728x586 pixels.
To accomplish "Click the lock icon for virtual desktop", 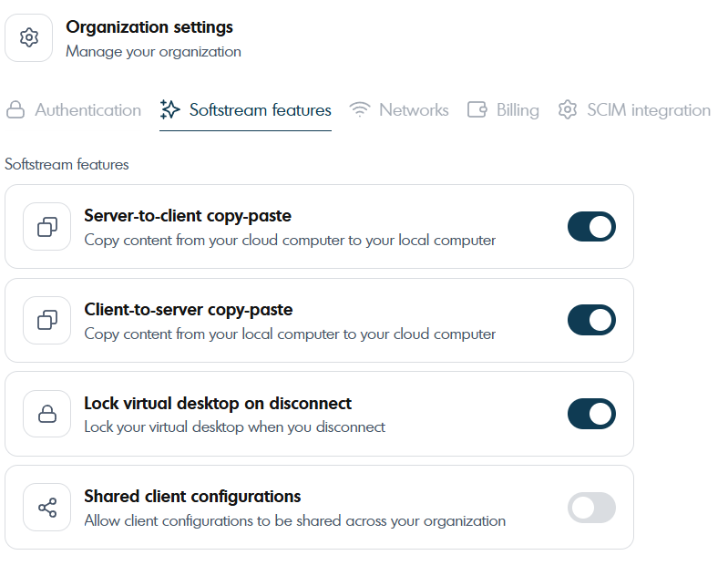I will (46, 414).
